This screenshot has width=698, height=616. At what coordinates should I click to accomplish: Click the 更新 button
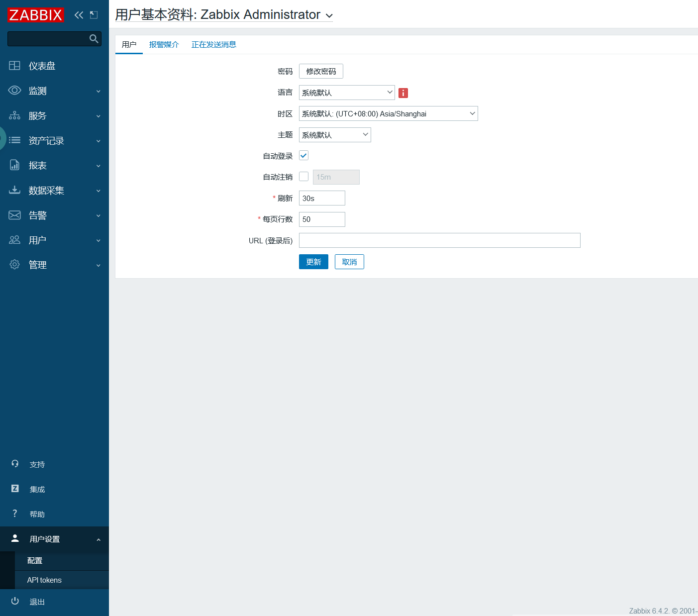(313, 262)
